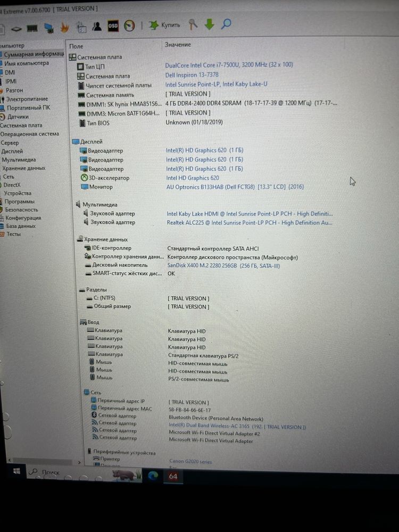The width and height of the screenshot is (399, 532).
Task: Open the База данных category
Action: pos(21,226)
